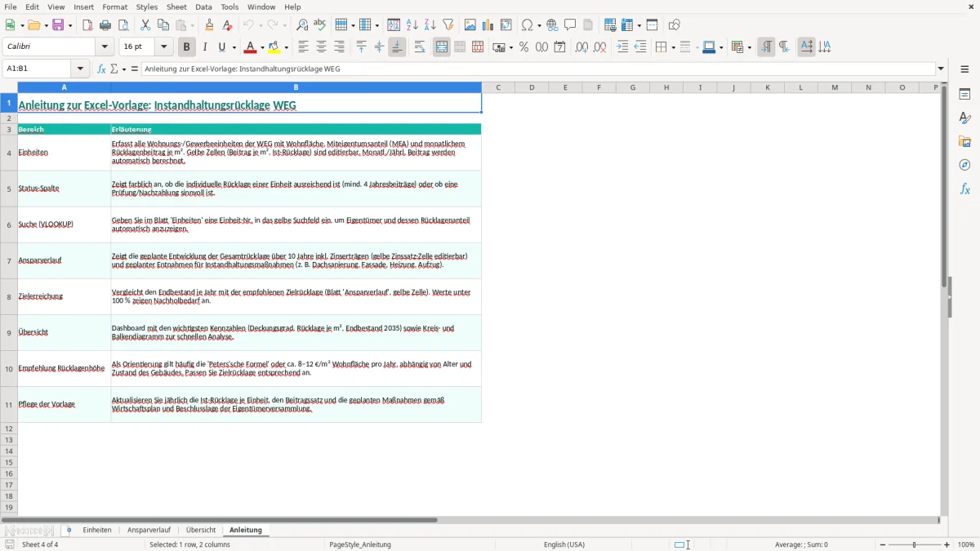Click the Add Decimal Place icon

tap(581, 47)
